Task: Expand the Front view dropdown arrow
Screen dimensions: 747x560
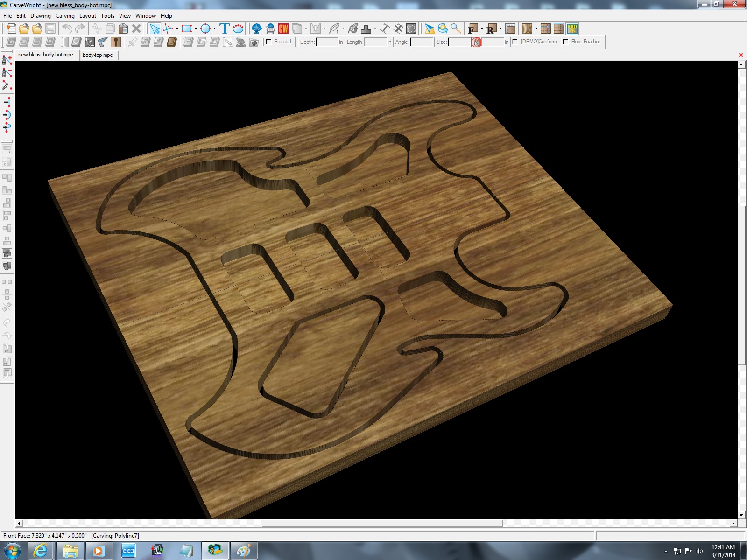Action: [482, 28]
